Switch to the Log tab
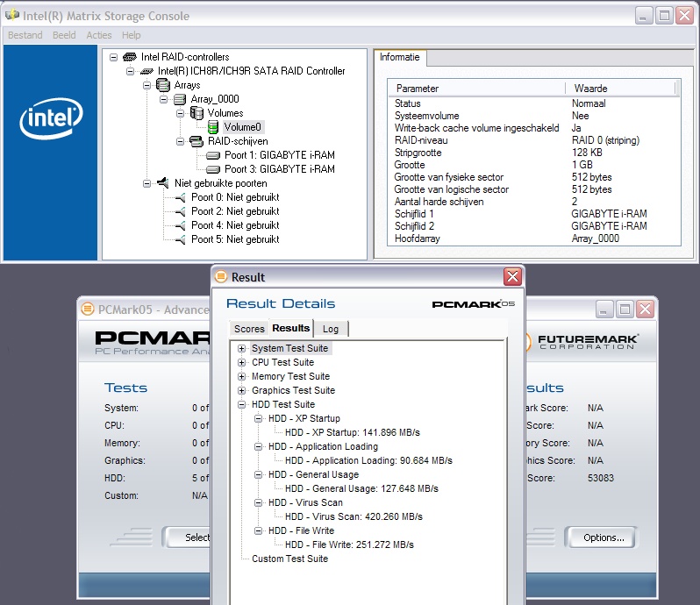The image size is (700, 605). pyautogui.click(x=331, y=329)
